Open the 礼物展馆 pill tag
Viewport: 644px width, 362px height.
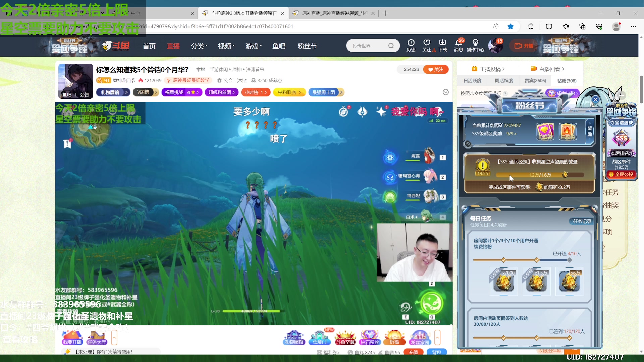[113, 92]
